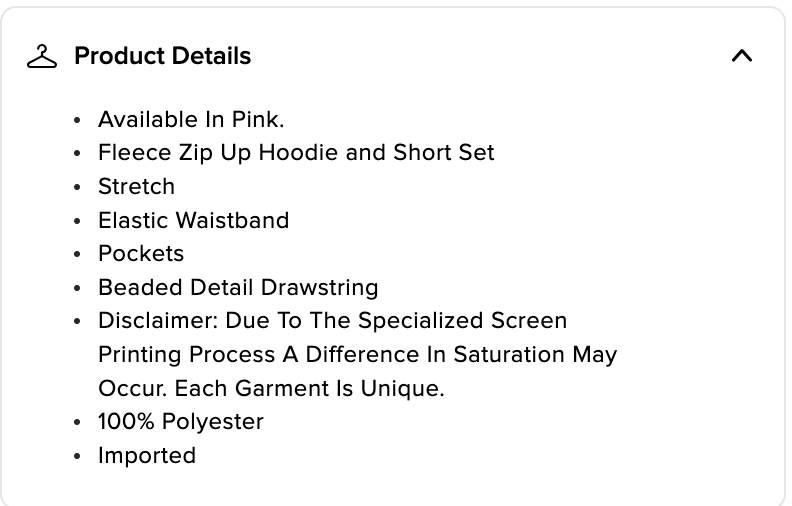Click the "Occur. Each Garment Is Unique." line

pos(271,388)
